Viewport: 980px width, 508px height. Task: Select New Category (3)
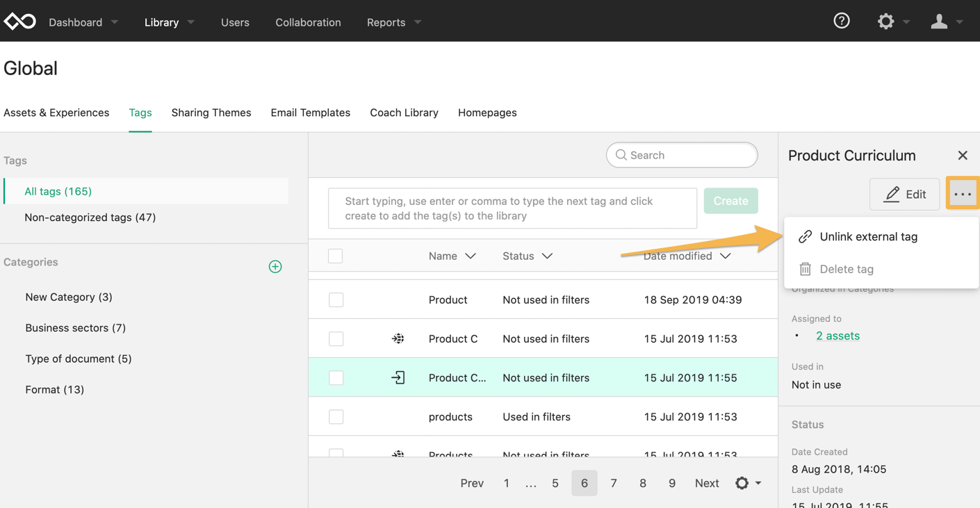pyautogui.click(x=69, y=297)
